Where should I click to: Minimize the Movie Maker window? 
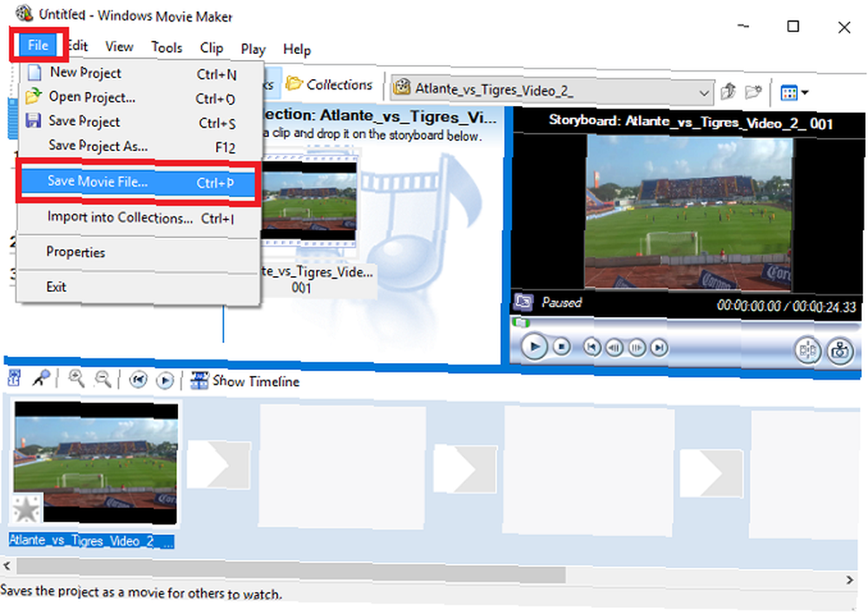click(x=744, y=25)
